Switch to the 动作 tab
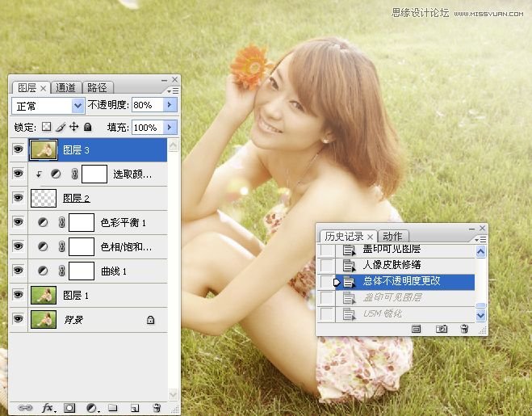The image size is (532, 416). [392, 236]
